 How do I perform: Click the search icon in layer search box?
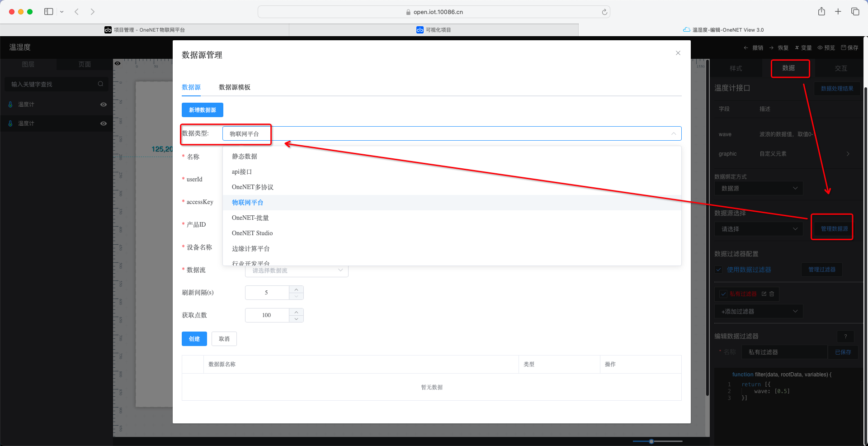click(100, 84)
